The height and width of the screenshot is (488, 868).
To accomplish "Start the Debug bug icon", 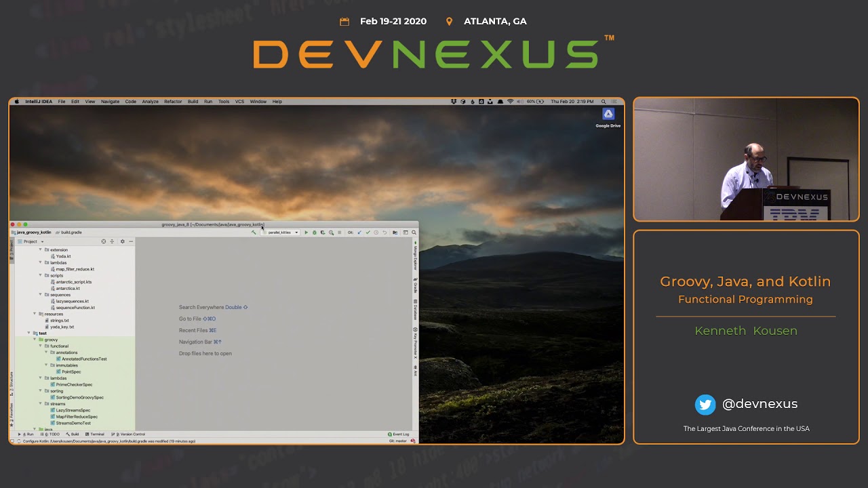I will 315,232.
